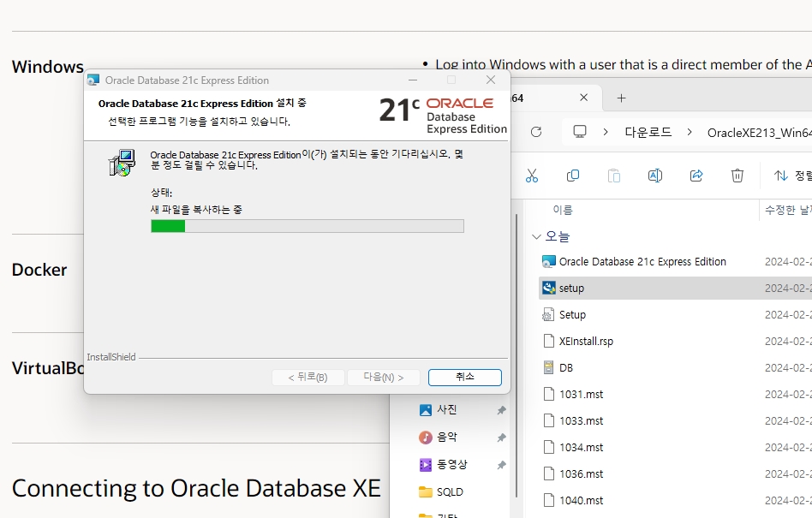Expand chevron after the monitor icon
The width and height of the screenshot is (812, 518).
pyautogui.click(x=606, y=132)
